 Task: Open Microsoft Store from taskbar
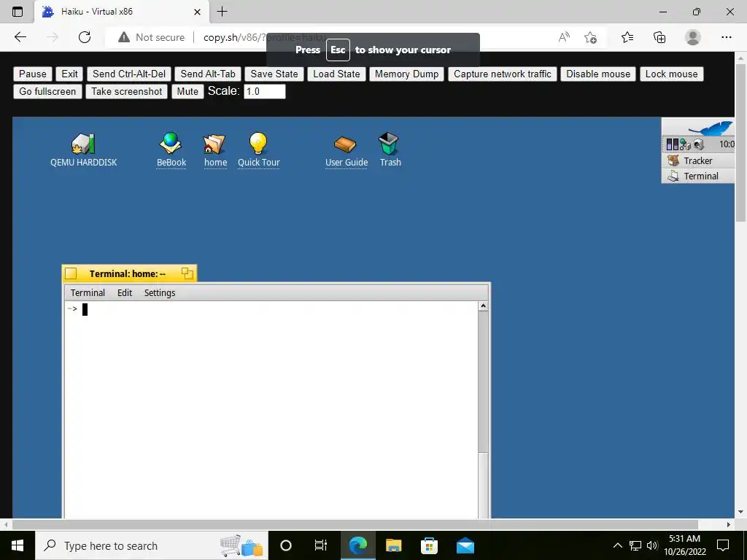tap(429, 545)
